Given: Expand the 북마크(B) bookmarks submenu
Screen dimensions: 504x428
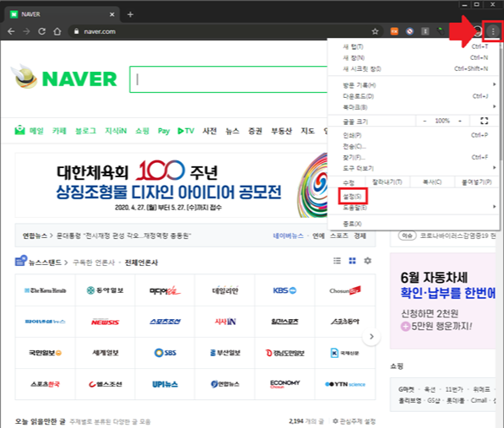Looking at the screenshot, I should coord(414,107).
